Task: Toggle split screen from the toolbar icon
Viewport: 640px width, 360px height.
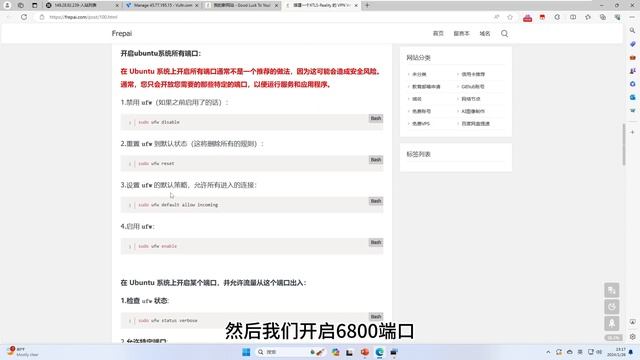Action: point(573,17)
